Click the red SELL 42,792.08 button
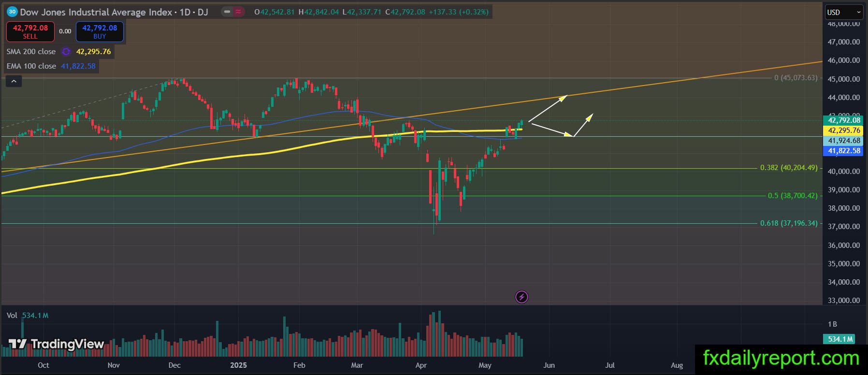This screenshot has height=375, width=868. point(30,31)
